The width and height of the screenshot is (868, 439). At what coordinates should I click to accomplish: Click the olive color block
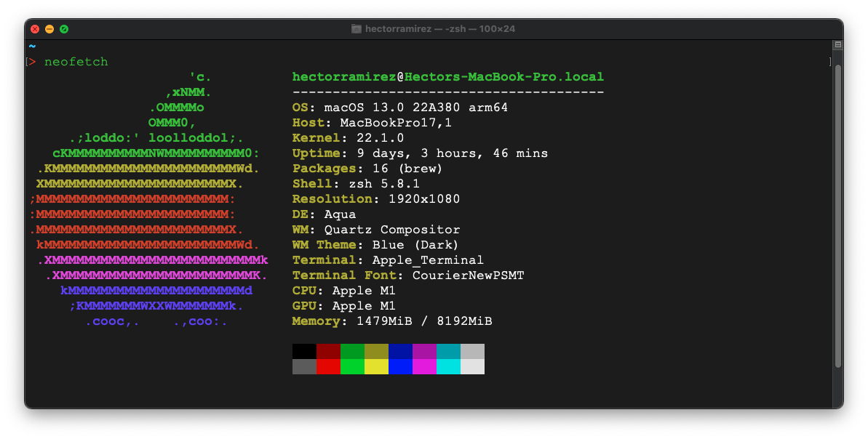376,351
